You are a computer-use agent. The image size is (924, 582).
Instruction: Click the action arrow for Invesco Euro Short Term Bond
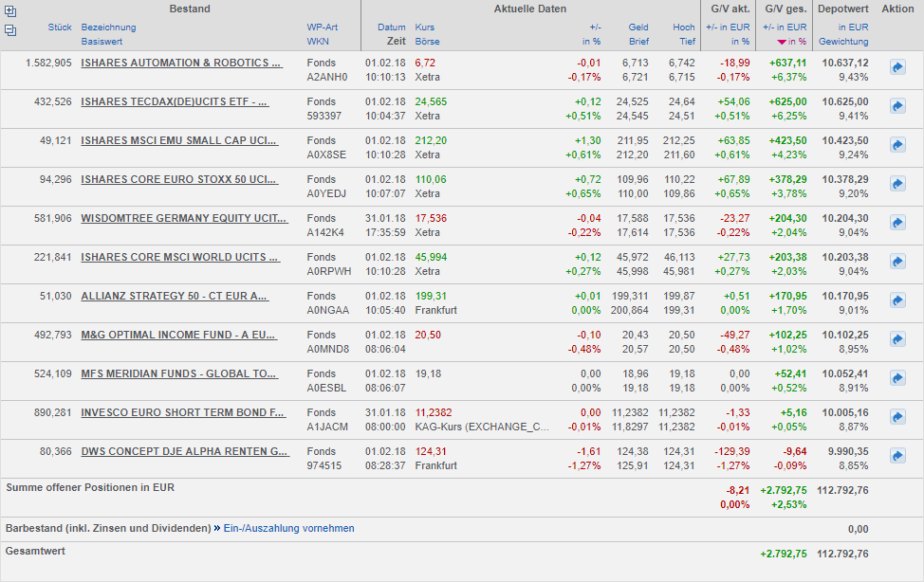coord(897,417)
